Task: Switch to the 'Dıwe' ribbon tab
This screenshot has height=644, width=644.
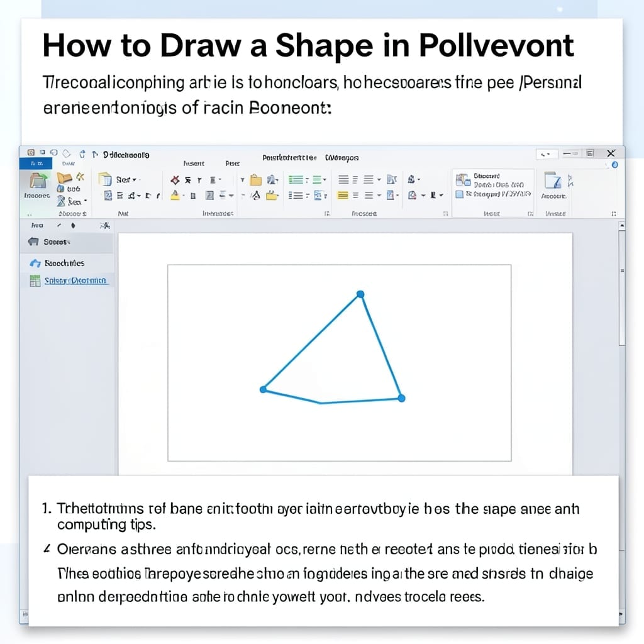Action: click(68, 164)
